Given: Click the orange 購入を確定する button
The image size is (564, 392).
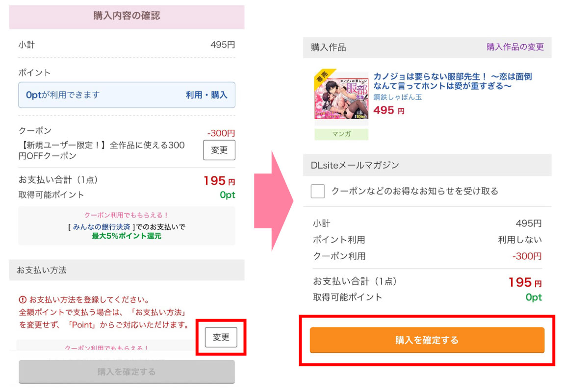Looking at the screenshot, I should point(427,340).
